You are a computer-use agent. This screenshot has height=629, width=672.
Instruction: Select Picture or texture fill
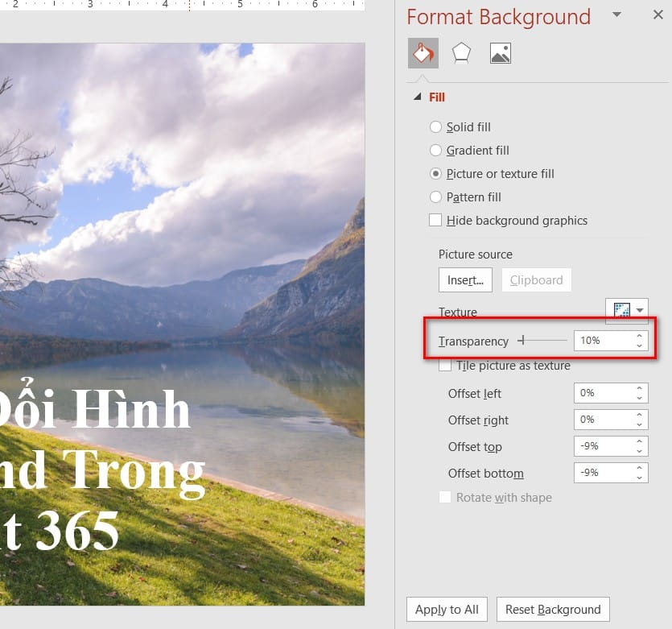(435, 174)
